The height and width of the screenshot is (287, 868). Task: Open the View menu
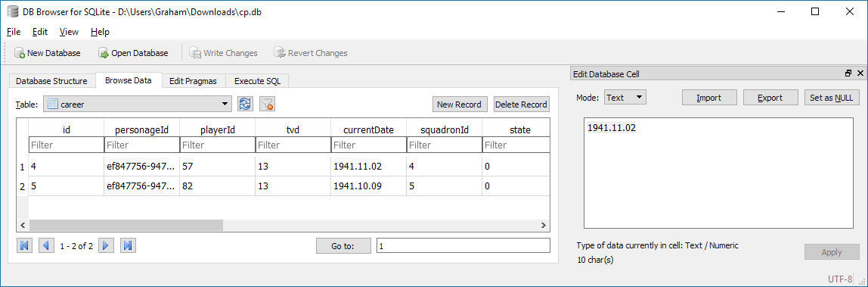tap(70, 32)
